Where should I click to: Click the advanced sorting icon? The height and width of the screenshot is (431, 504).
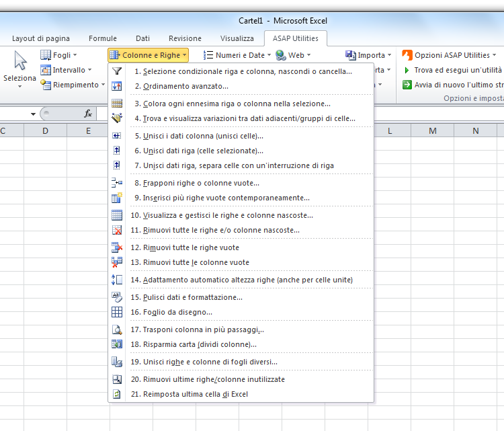(x=117, y=86)
